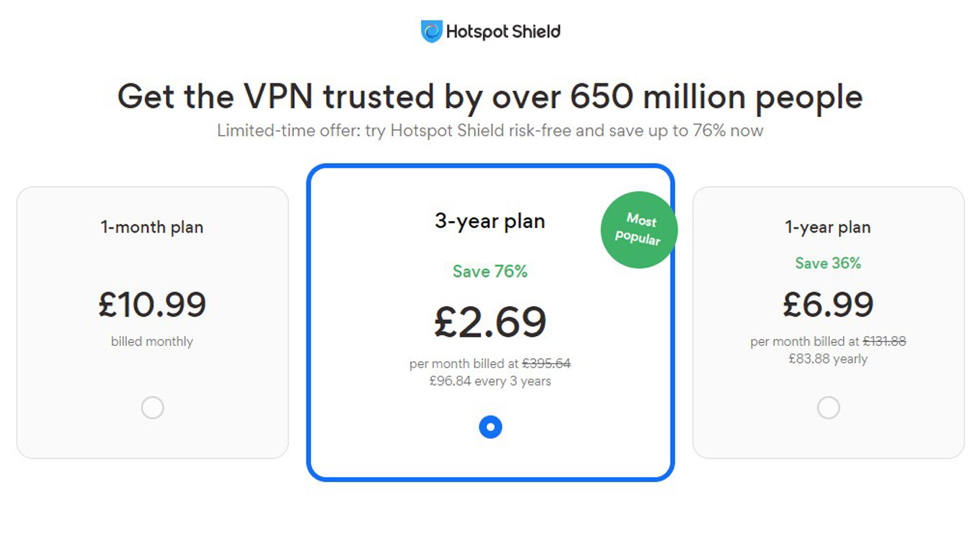Viewport: 980px width, 551px height.
Task: Click the main VPN headline text
Action: coord(489,96)
